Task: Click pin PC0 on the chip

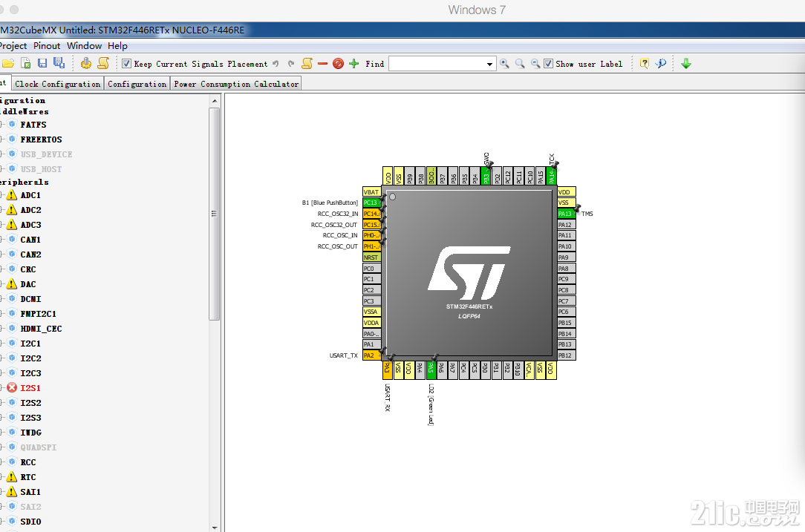Action: click(371, 268)
